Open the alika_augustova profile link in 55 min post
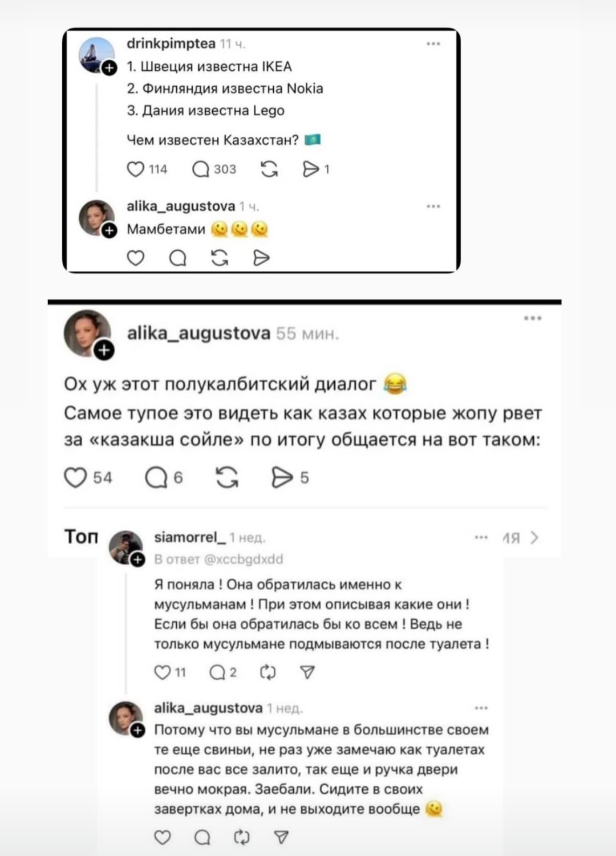Image resolution: width=616 pixels, height=856 pixels. click(x=198, y=333)
